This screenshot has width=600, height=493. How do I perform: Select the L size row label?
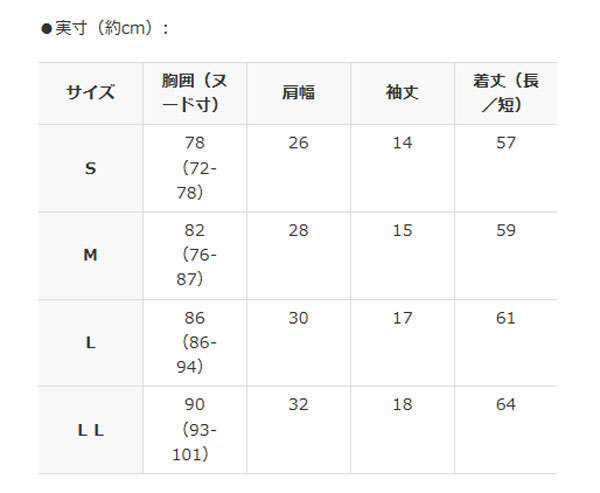click(x=91, y=343)
